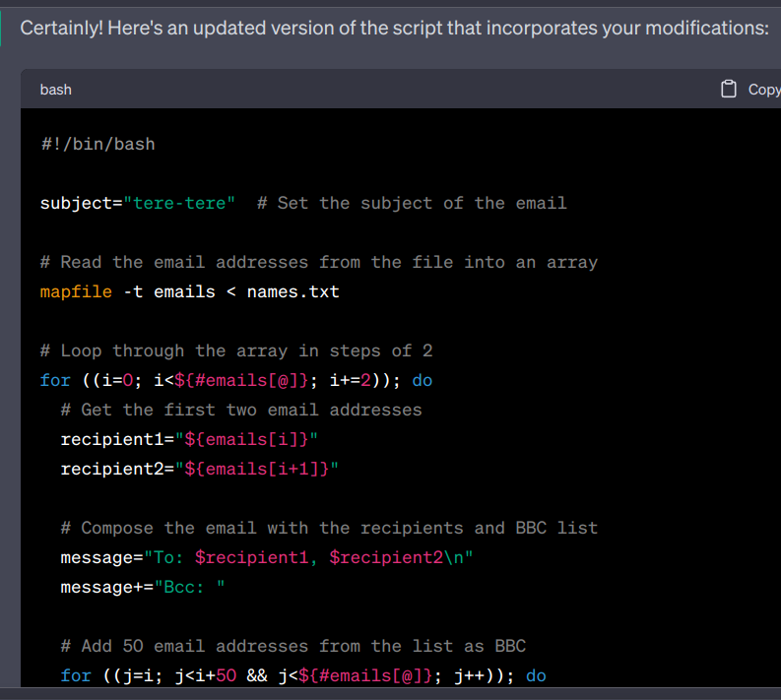Click the comment about composing the email

pyautogui.click(x=329, y=528)
